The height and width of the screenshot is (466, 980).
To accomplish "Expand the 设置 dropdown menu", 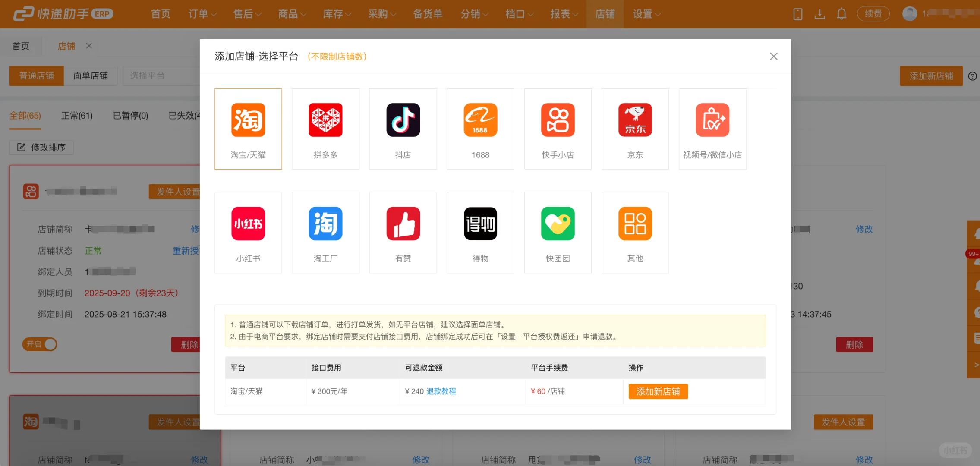I will pos(646,14).
